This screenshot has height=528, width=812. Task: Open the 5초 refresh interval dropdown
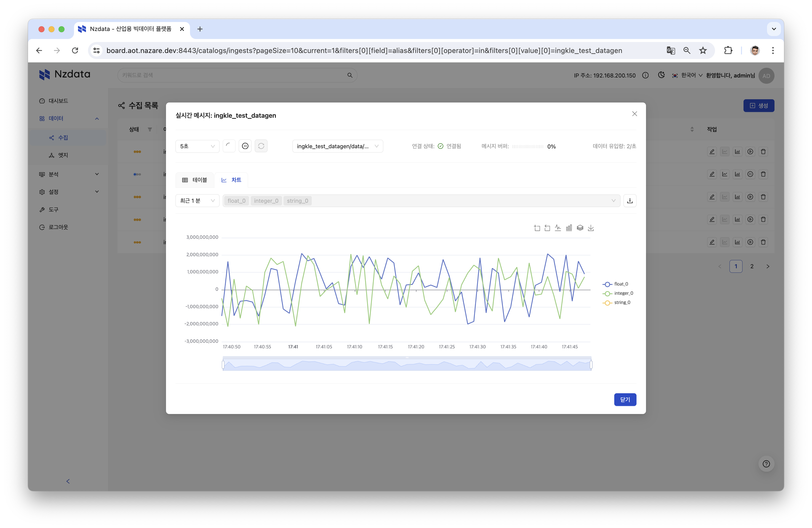point(197,146)
